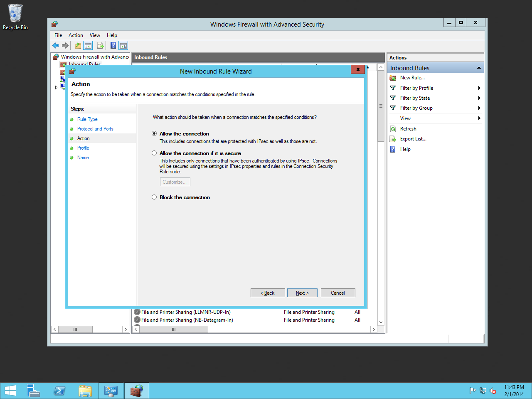Screen dimensions: 532x399
Task: Open File Explorer from the taskbar
Action: [85, 391]
